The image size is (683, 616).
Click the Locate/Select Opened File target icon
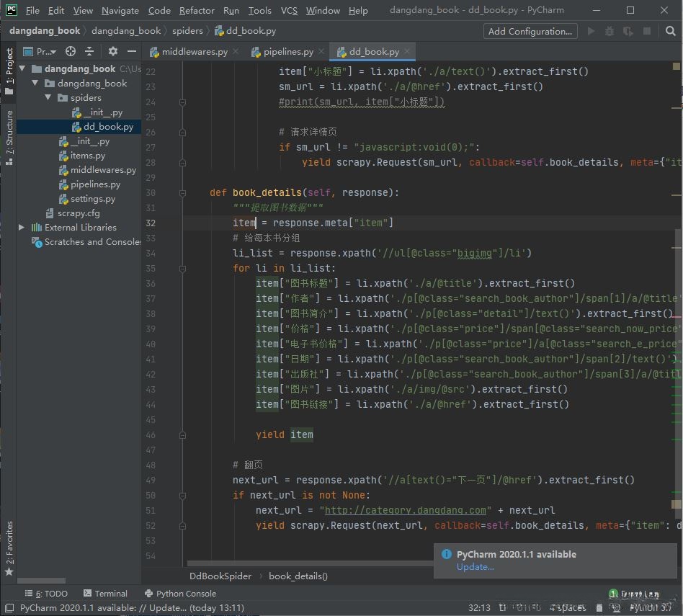(x=70, y=51)
